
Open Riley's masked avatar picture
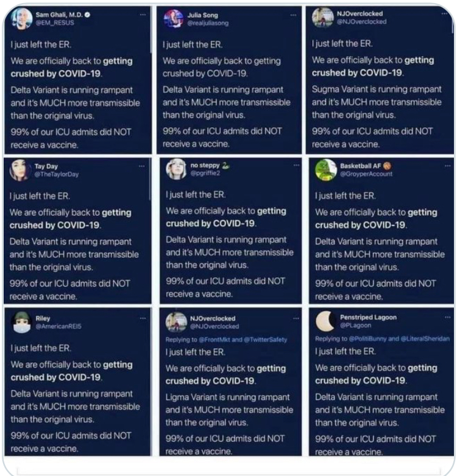pyautogui.click(x=21, y=323)
